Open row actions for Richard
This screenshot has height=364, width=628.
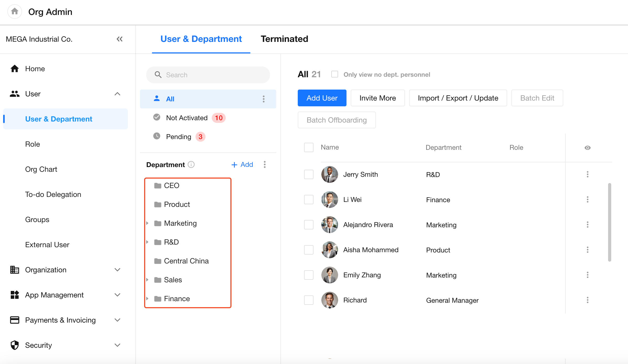587,300
